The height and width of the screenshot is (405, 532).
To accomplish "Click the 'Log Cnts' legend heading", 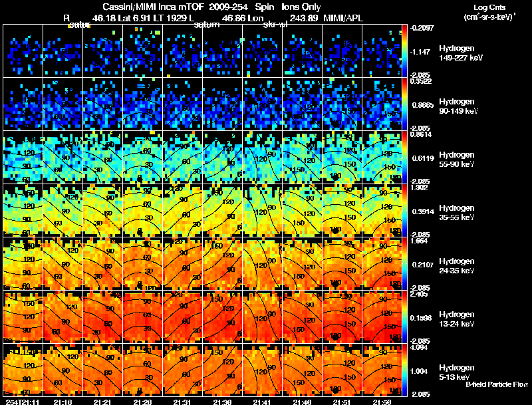I will [489, 7].
